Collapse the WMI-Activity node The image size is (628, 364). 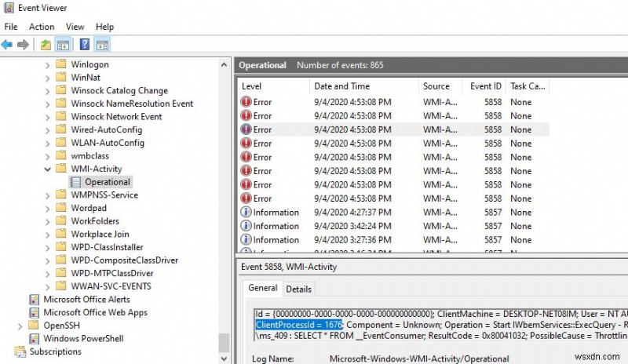pyautogui.click(x=48, y=169)
